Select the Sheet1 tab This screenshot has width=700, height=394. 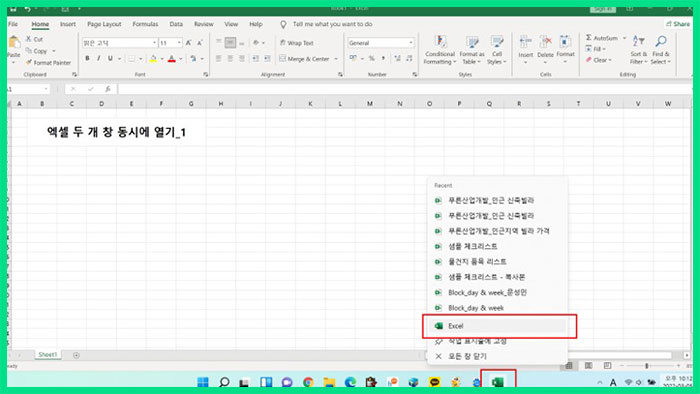48,355
